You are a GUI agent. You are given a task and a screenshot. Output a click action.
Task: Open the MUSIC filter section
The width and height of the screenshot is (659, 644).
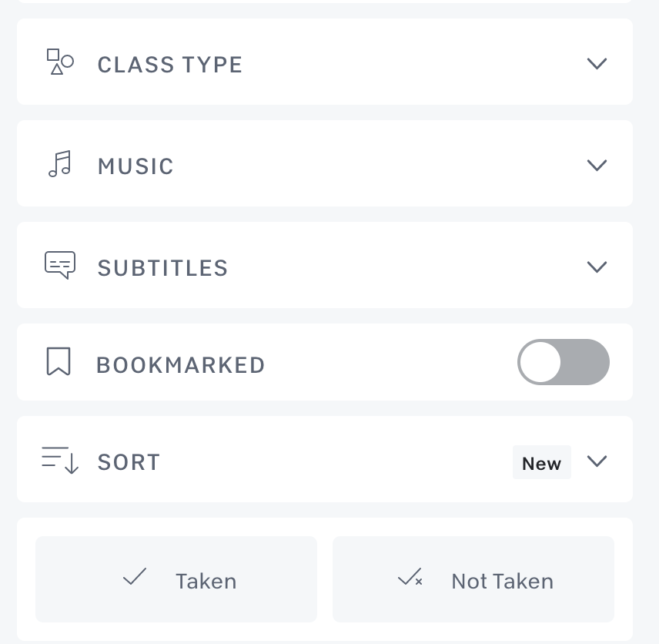(x=135, y=166)
